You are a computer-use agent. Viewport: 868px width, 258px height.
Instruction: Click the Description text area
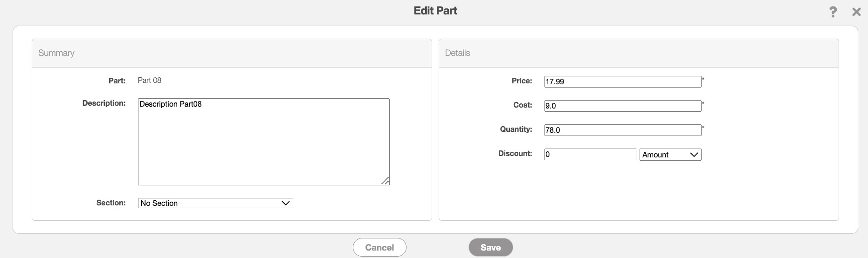pos(263,142)
